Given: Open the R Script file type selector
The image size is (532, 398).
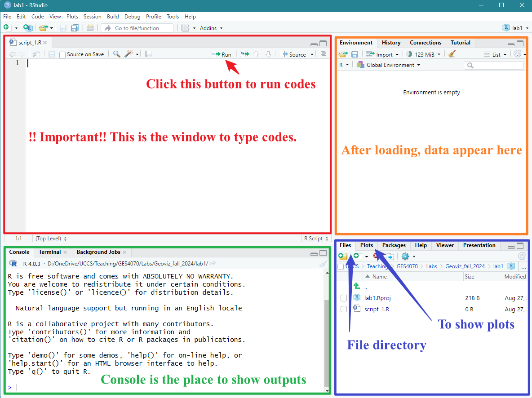Looking at the screenshot, I should 316,239.
